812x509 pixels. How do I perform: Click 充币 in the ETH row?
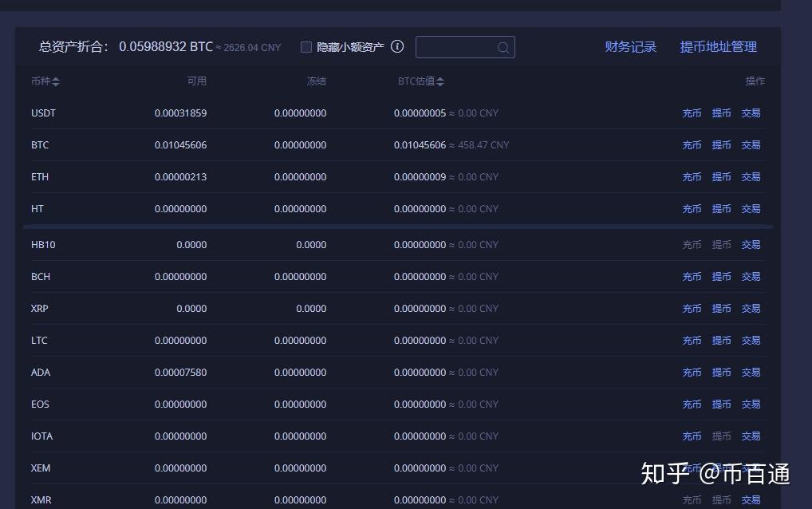coord(692,177)
